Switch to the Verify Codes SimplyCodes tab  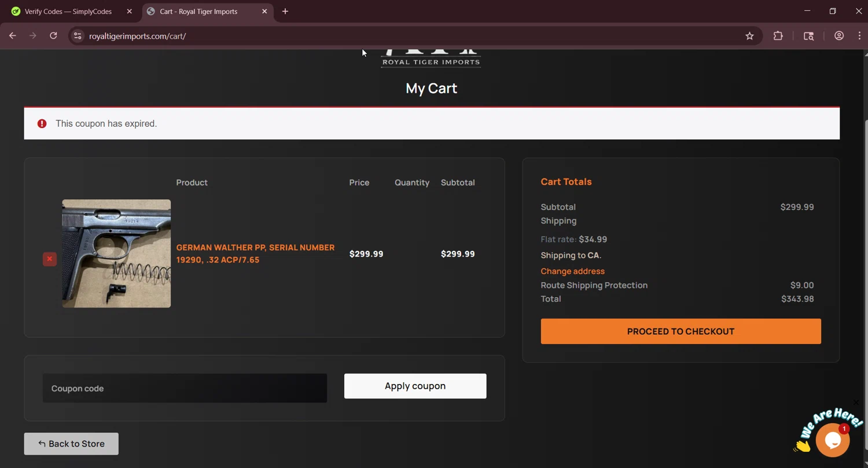point(68,12)
